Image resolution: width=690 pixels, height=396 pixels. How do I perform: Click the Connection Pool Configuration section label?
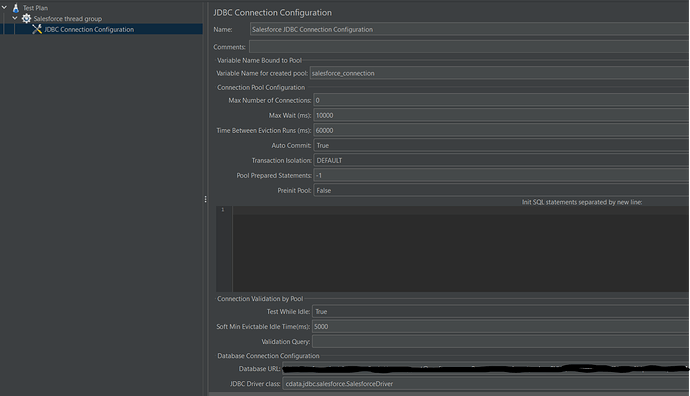pos(261,87)
